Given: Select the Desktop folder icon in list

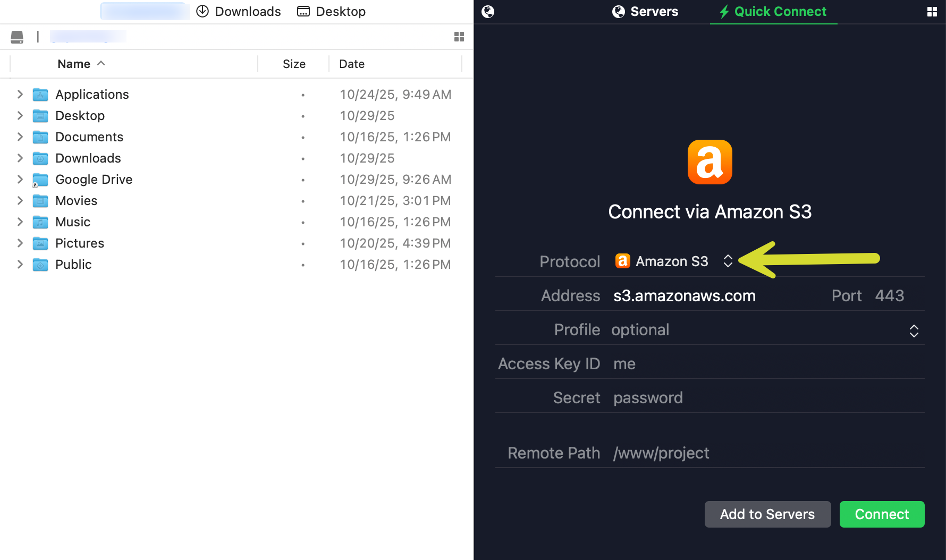Looking at the screenshot, I should pyautogui.click(x=40, y=116).
